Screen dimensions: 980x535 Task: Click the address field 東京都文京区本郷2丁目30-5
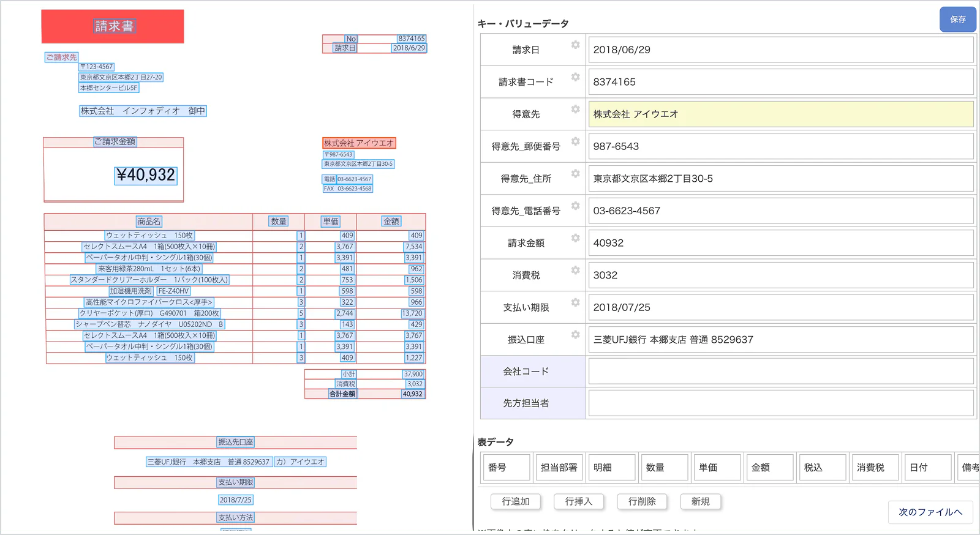coord(781,179)
